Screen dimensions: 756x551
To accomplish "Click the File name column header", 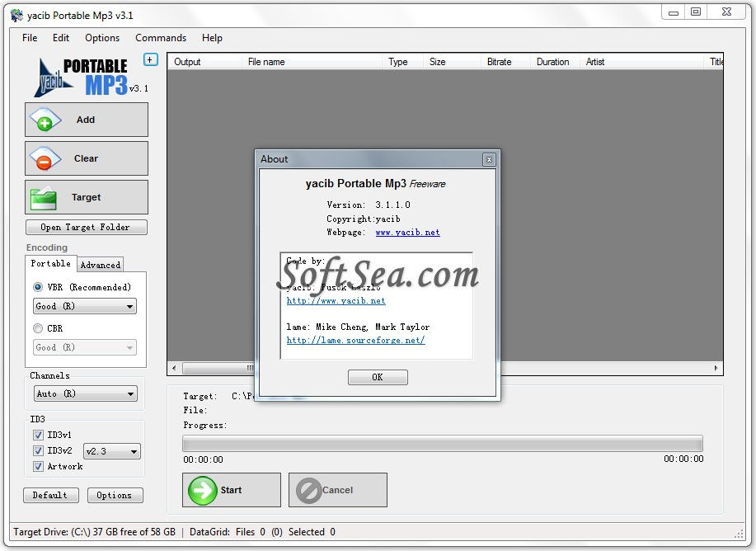I will click(x=312, y=62).
